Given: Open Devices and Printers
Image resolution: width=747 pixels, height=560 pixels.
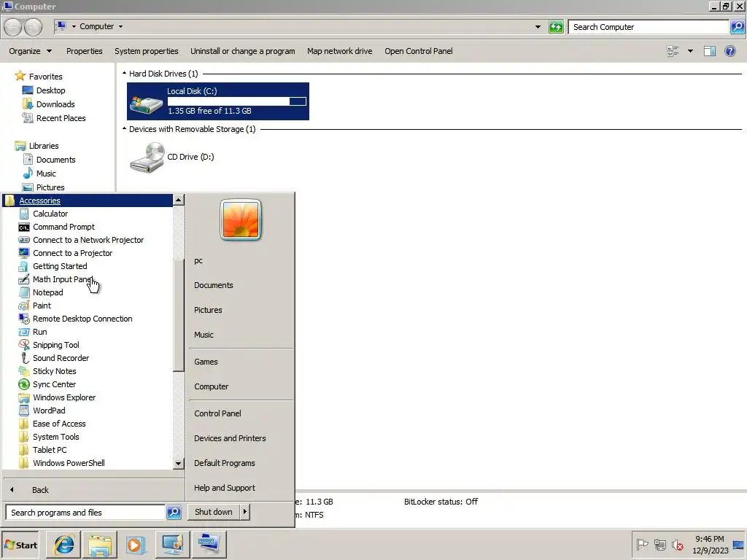Looking at the screenshot, I should (230, 438).
